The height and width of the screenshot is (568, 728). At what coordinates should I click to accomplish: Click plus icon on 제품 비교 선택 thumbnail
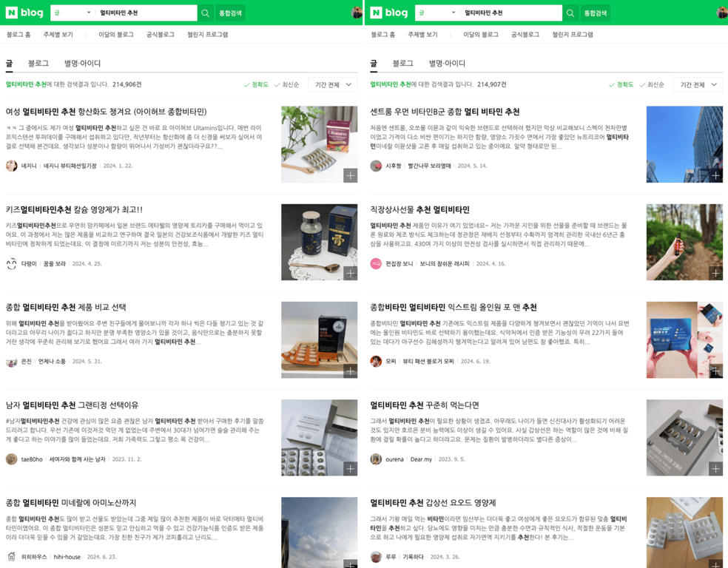click(x=351, y=371)
